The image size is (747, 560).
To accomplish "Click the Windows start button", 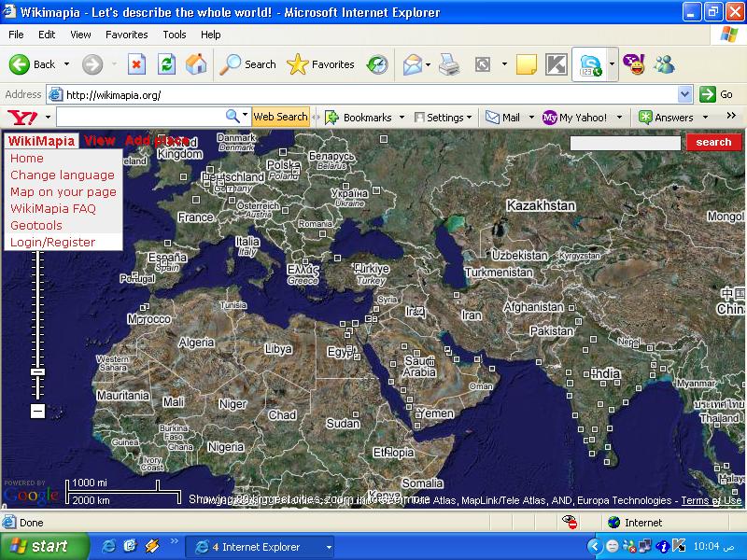I will (44, 546).
